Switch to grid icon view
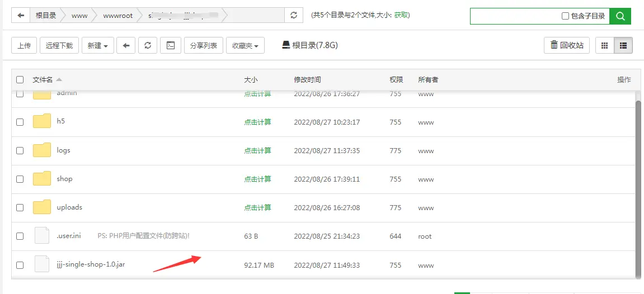Screen dimensions: 644x294 click(x=604, y=46)
